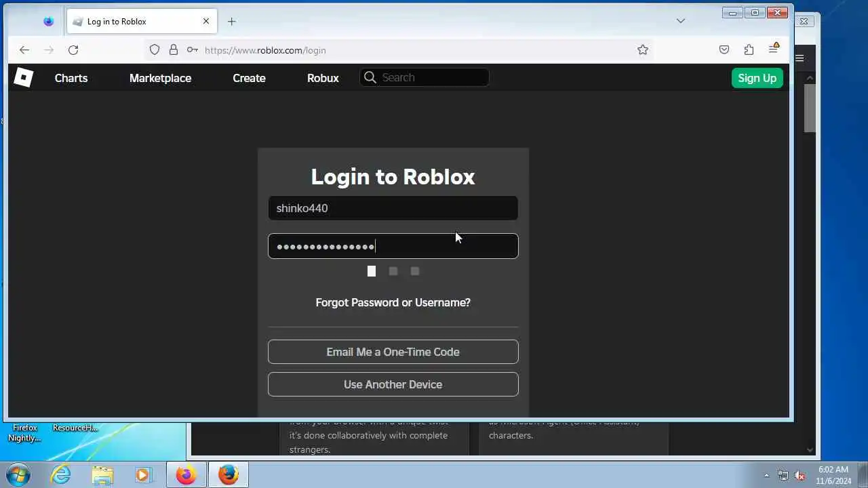The height and width of the screenshot is (488, 868).
Task: Close the Log in to Roblox tab
Action: coord(206,21)
